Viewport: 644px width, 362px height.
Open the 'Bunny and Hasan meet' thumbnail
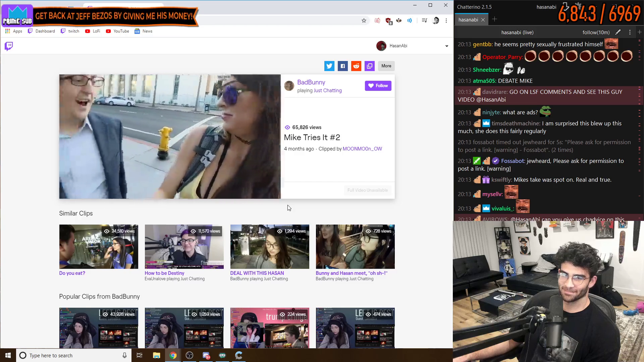(x=355, y=247)
